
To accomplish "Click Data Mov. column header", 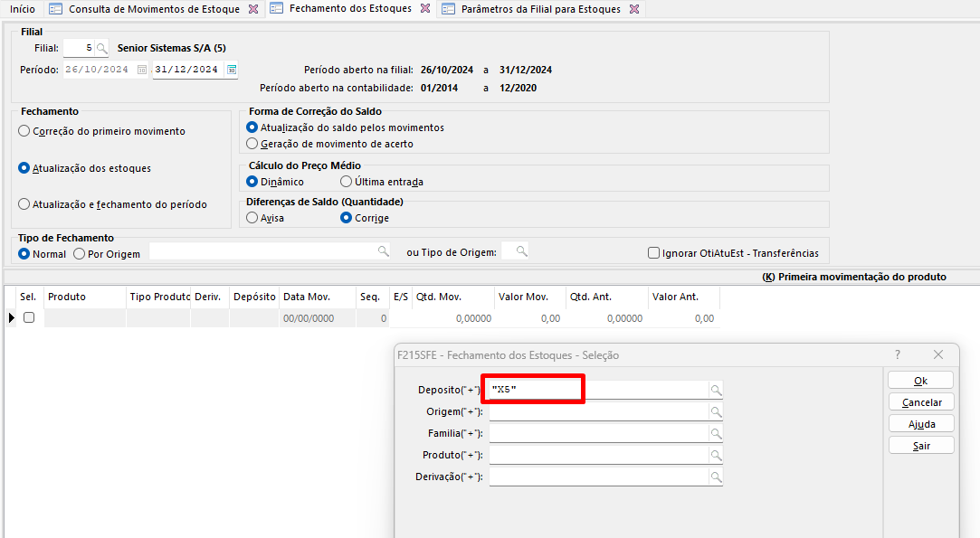I will pyautogui.click(x=318, y=297).
